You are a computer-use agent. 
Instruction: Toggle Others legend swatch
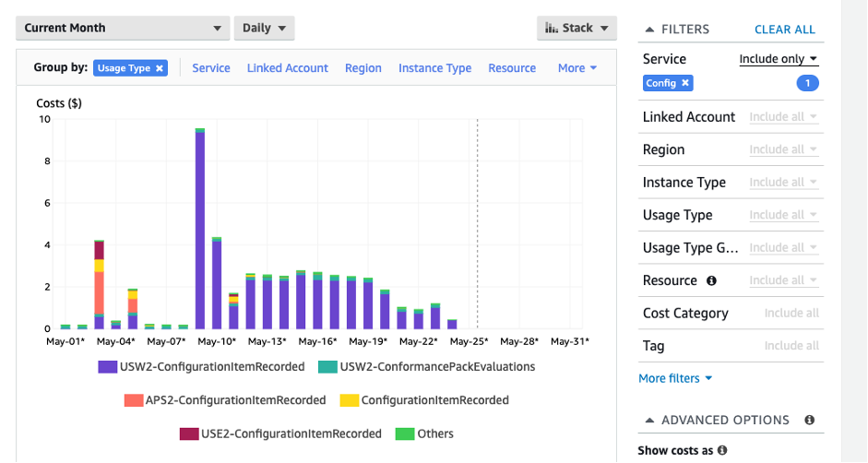tap(405, 433)
